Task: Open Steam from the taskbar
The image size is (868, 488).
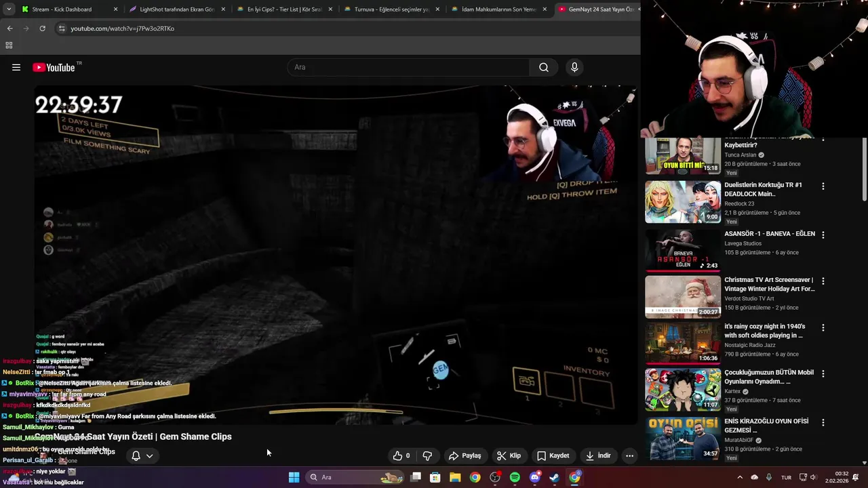Action: click(x=554, y=477)
